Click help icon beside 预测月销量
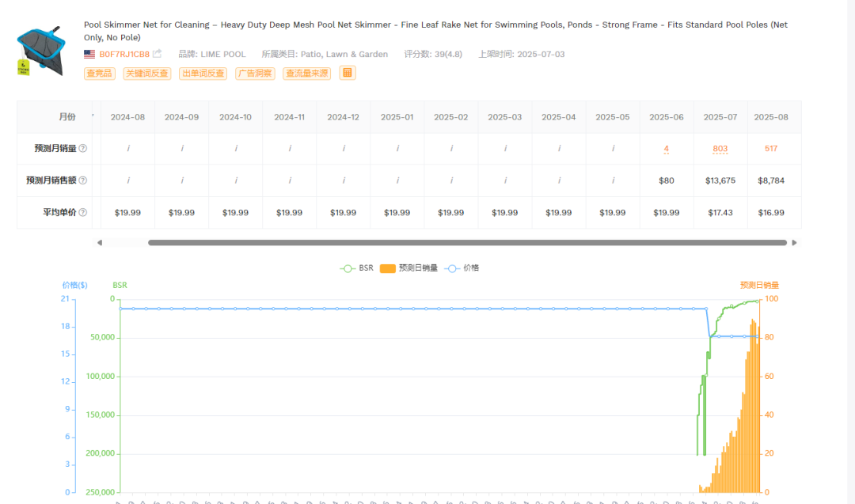Image resolution: width=855 pixels, height=504 pixels. point(83,148)
